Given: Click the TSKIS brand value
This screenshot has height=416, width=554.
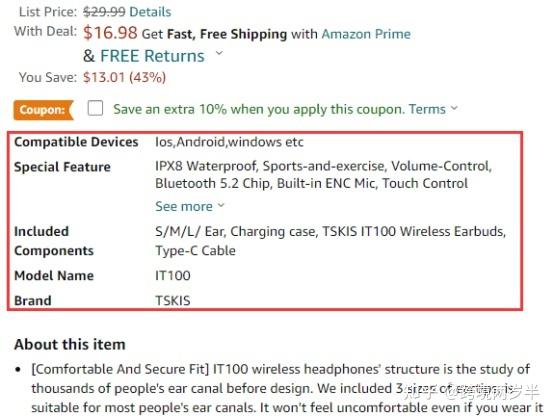Looking at the screenshot, I should pos(173,301).
